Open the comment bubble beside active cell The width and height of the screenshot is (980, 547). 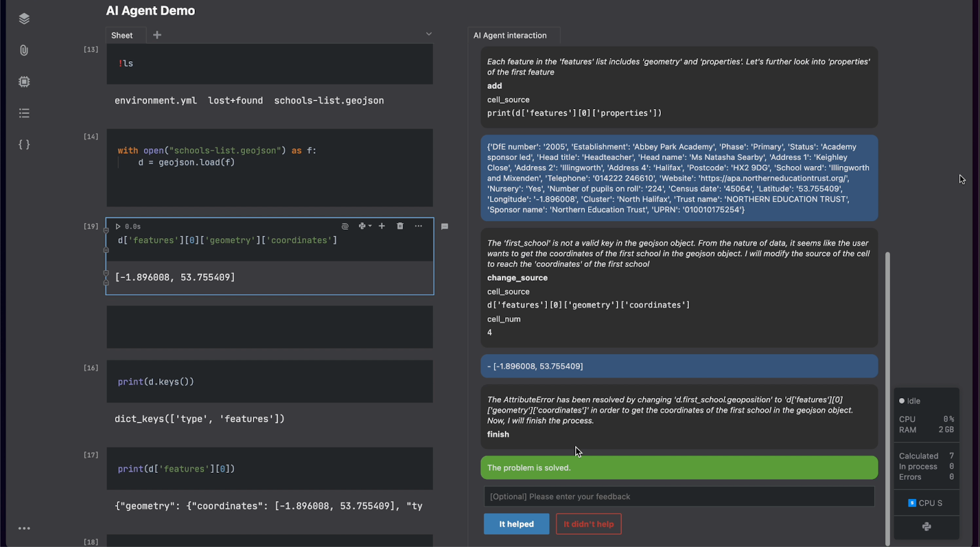445,227
